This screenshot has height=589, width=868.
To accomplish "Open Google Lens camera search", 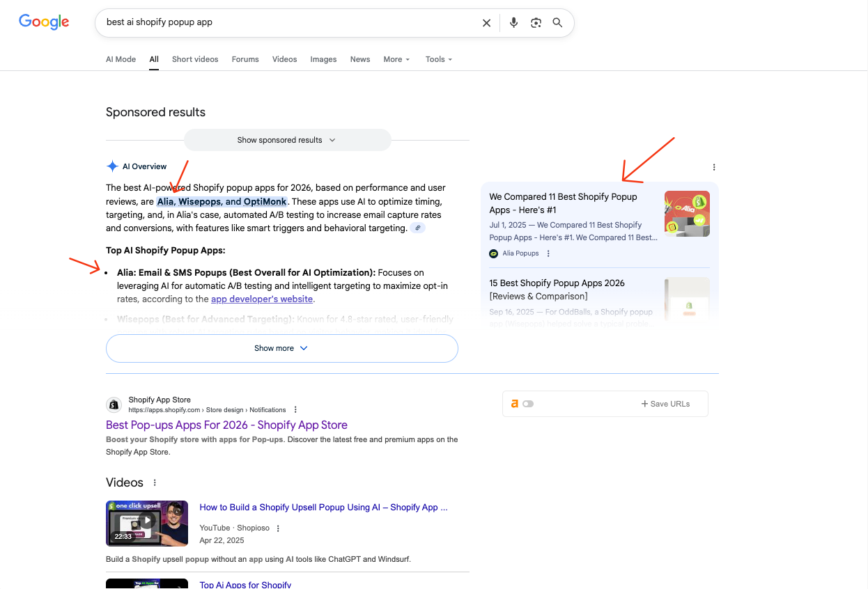I will point(536,22).
